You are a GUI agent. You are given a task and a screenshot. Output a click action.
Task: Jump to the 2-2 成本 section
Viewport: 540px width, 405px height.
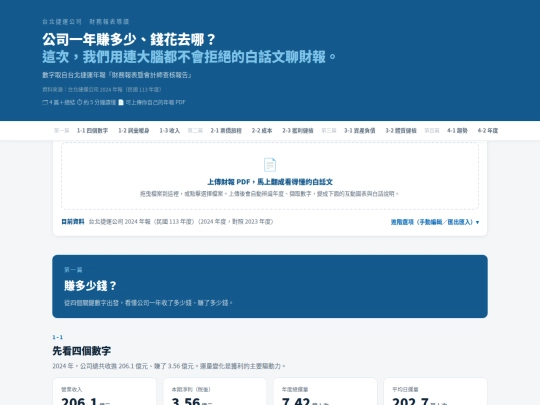point(262,131)
